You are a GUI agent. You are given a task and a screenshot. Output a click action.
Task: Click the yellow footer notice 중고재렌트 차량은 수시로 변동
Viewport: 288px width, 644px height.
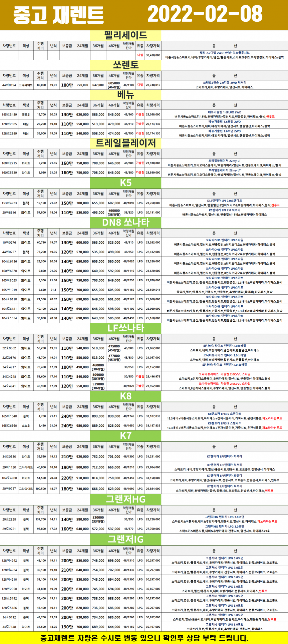point(144,638)
